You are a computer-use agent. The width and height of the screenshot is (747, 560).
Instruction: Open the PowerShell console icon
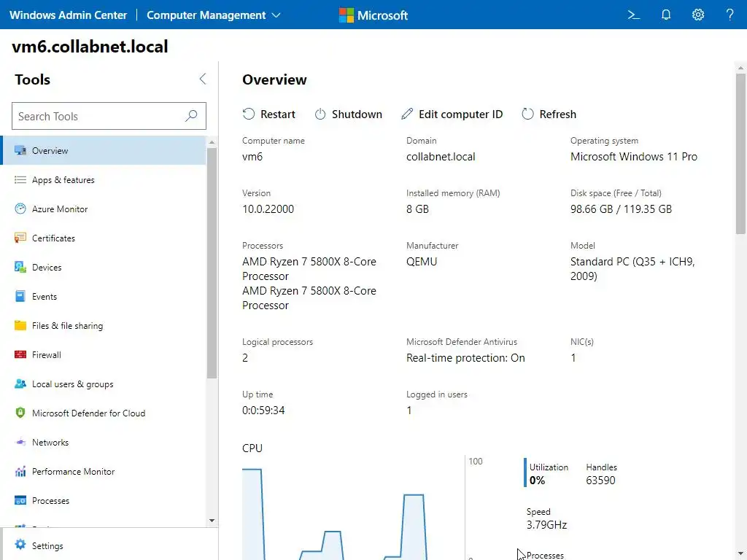pos(633,15)
